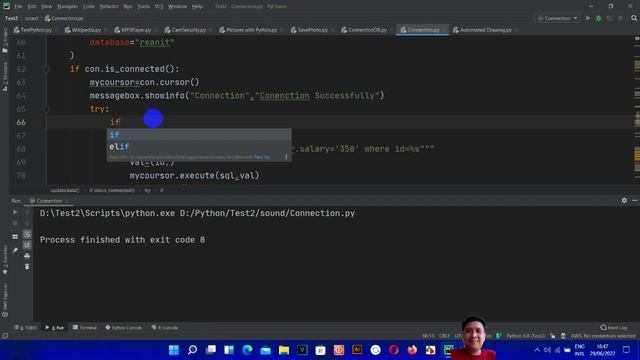The height and width of the screenshot is (360, 640).
Task: Open the View menu
Action: [47, 7]
